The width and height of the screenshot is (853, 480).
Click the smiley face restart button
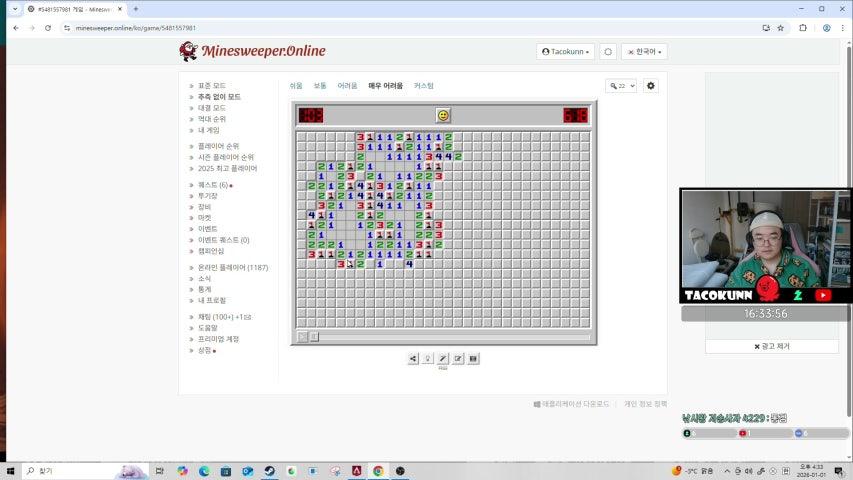443,115
